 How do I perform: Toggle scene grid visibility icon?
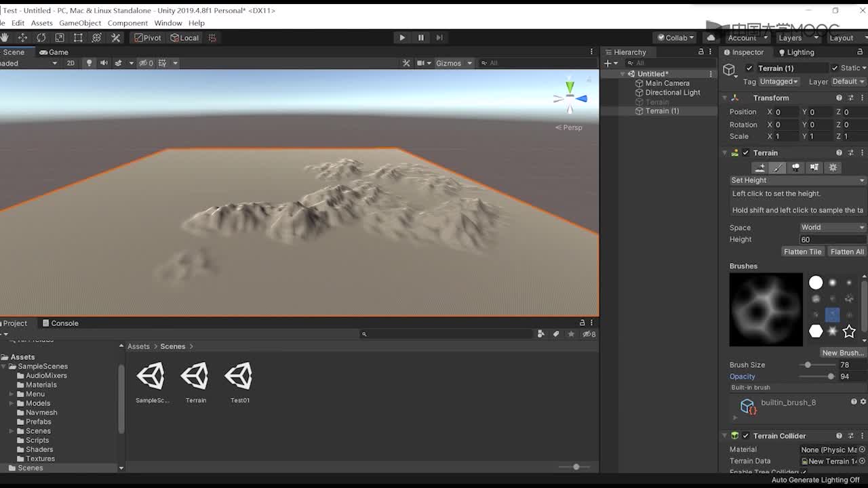point(163,63)
